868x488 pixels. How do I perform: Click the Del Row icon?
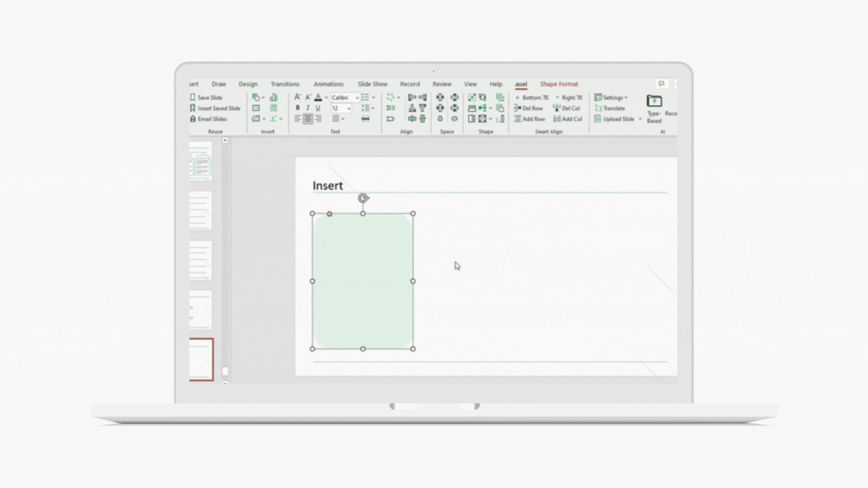[x=518, y=108]
